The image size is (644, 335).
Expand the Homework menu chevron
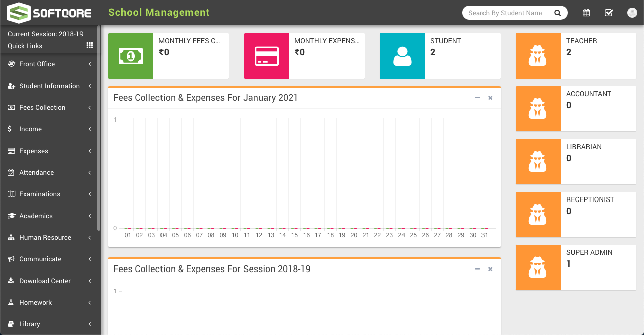(x=90, y=302)
